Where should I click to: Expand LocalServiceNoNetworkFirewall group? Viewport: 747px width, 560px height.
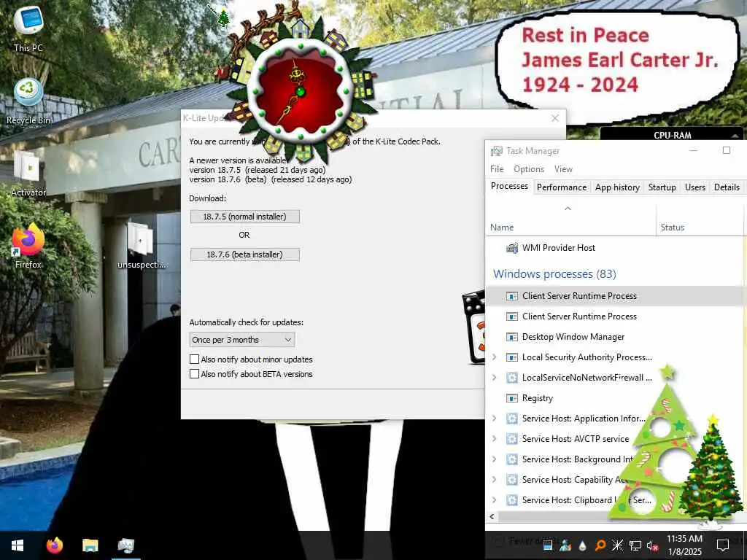(x=494, y=378)
